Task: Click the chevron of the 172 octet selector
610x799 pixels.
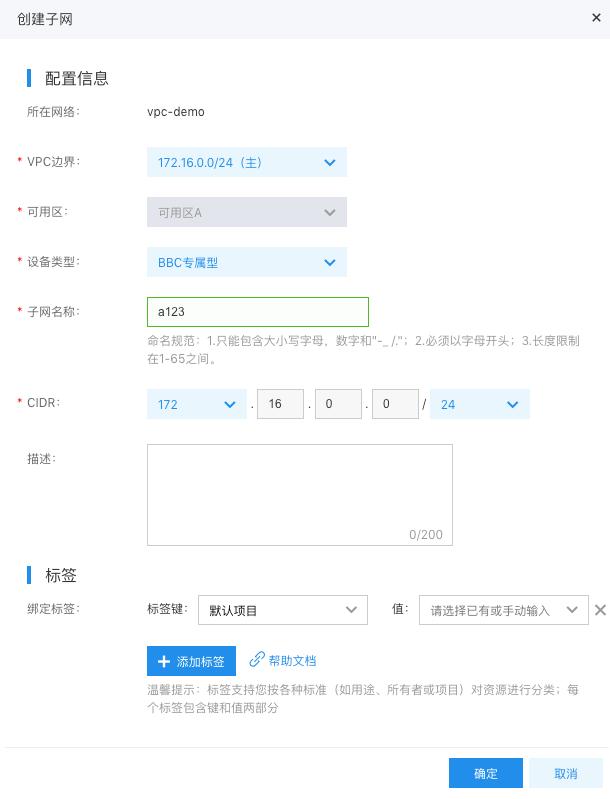Action: (x=230, y=405)
